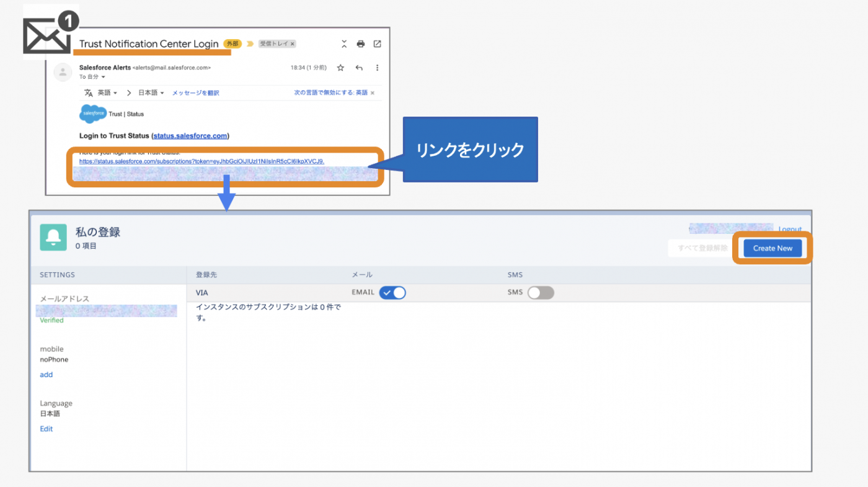Click the sender avatar of Salesforce Alerts

(63, 73)
